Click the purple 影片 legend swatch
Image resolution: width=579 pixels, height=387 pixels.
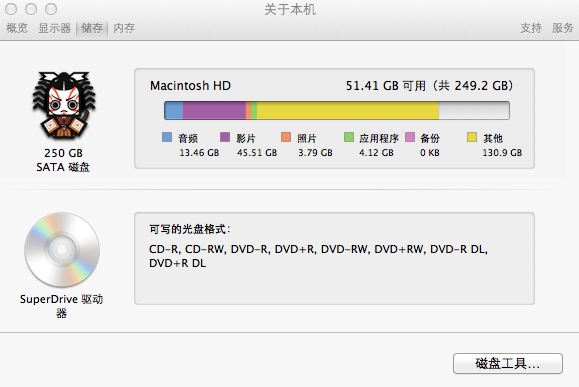(225, 137)
